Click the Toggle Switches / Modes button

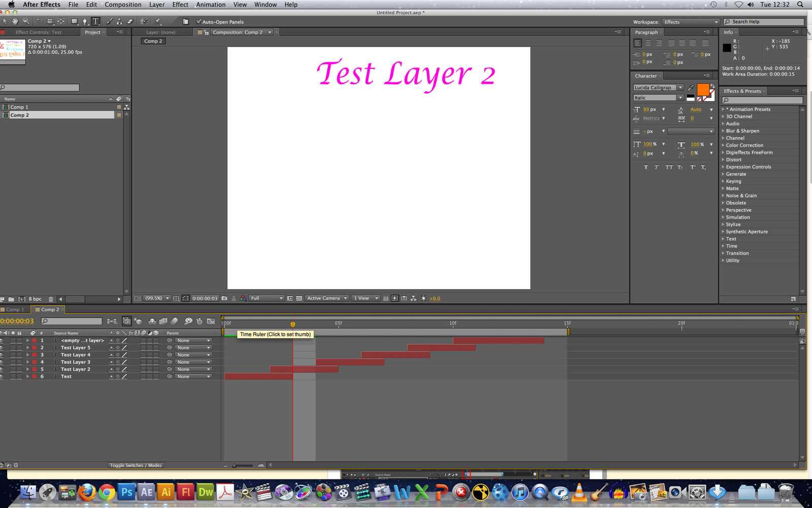(x=136, y=465)
